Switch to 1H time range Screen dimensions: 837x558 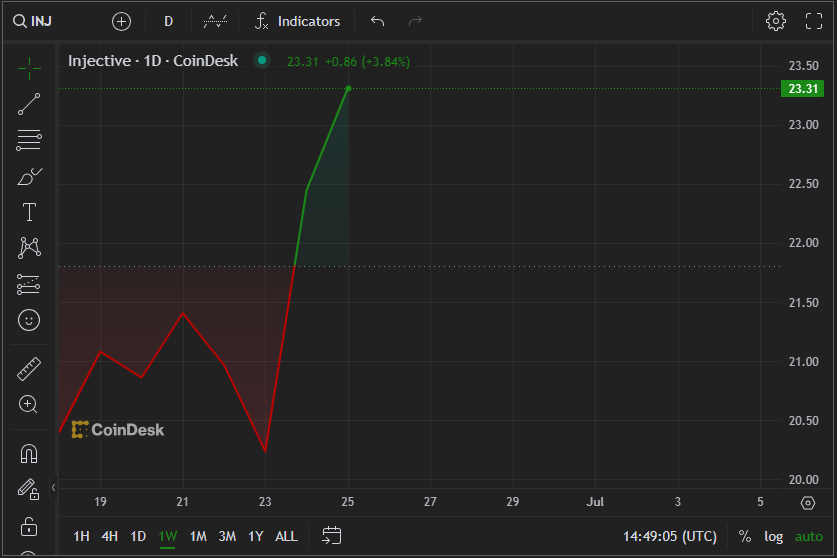click(81, 536)
